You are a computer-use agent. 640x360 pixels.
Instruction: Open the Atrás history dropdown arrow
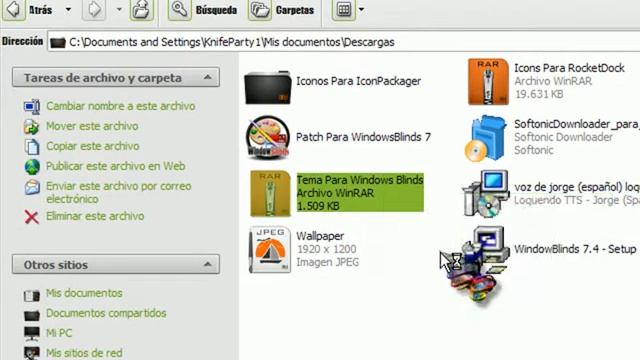(68, 9)
